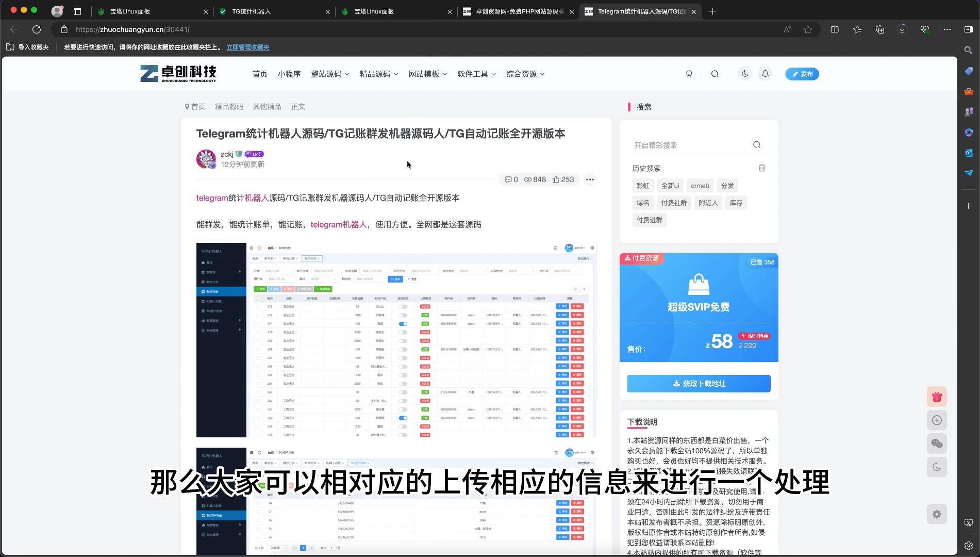Open the floating gear settings button
Screen dimensions: 980x557
tap(937, 514)
